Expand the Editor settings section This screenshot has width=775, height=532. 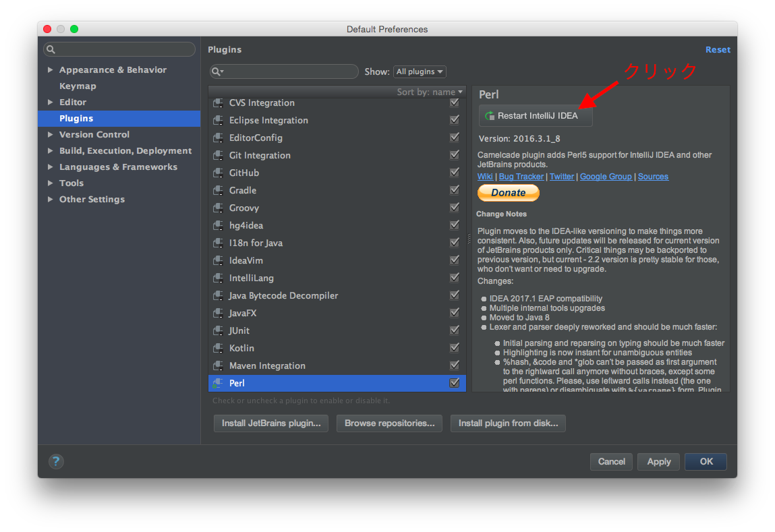pyautogui.click(x=50, y=102)
